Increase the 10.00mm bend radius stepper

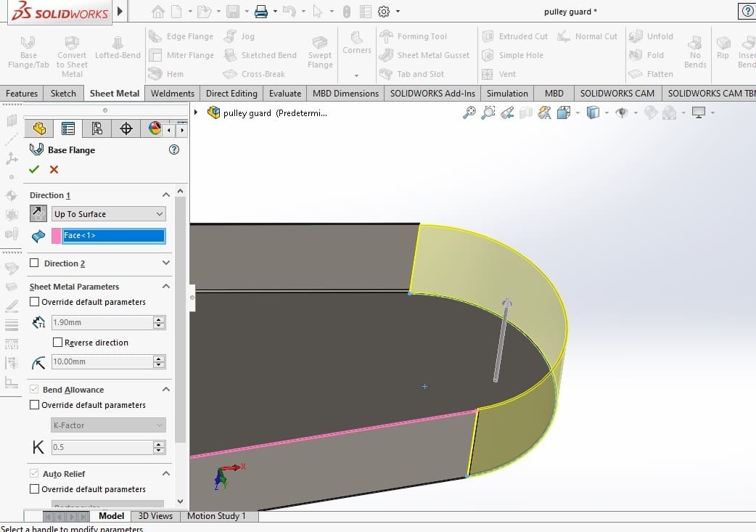(159, 358)
